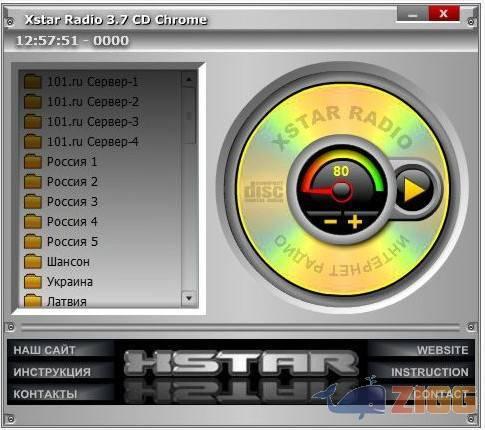Select the 'Украина' list label
The height and width of the screenshot is (430, 485).
click(x=70, y=282)
